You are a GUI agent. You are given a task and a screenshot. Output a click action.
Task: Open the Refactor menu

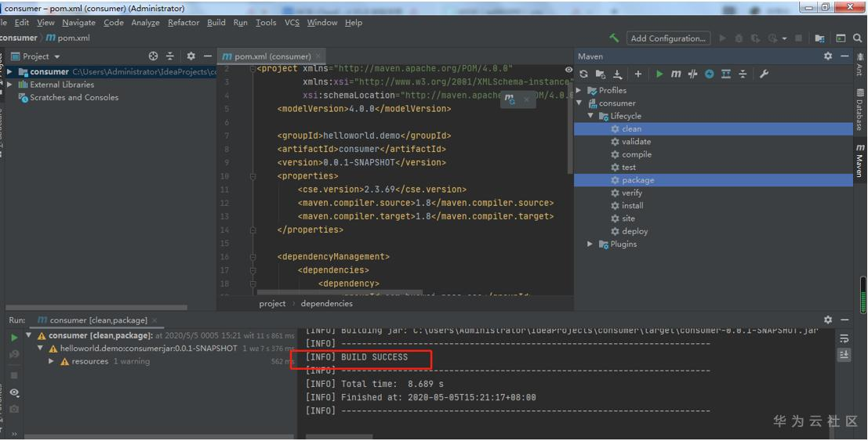183,23
